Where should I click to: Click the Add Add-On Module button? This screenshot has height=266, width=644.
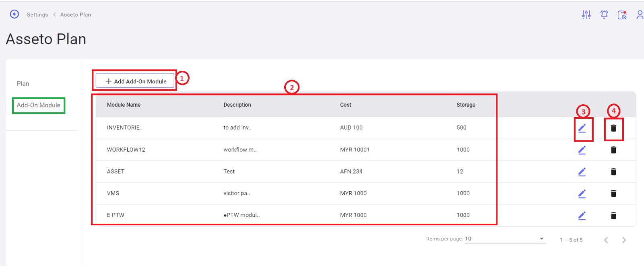tap(135, 81)
